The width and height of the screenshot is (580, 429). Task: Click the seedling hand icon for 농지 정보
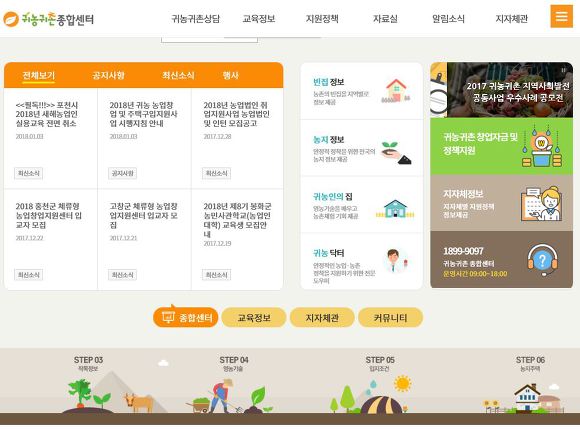point(396,152)
